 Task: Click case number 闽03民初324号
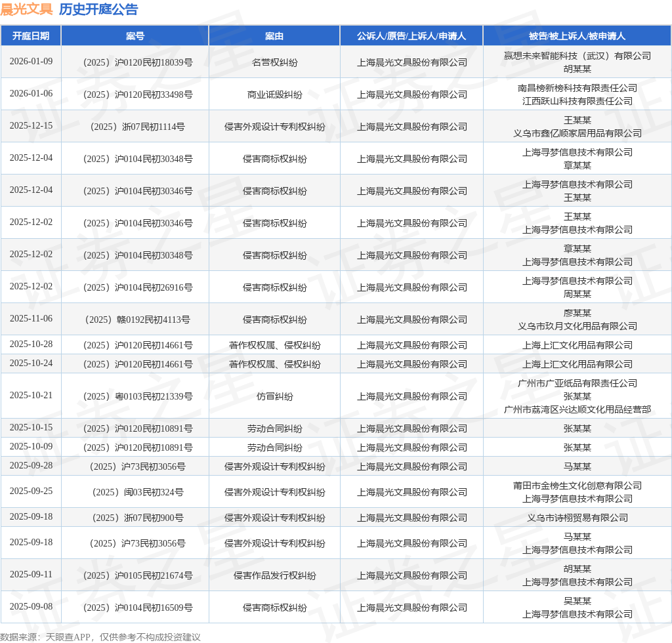pyautogui.click(x=138, y=492)
